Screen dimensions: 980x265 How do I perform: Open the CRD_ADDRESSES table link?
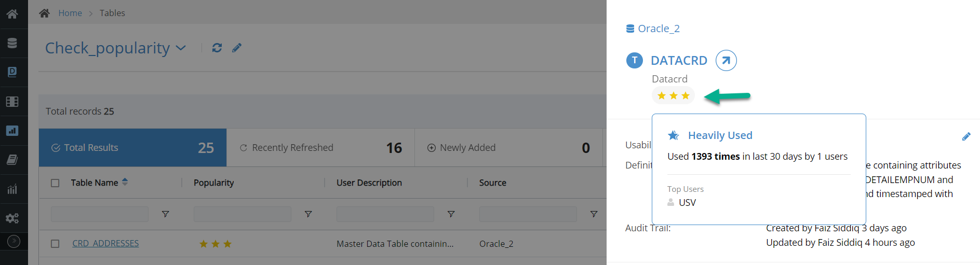click(105, 243)
